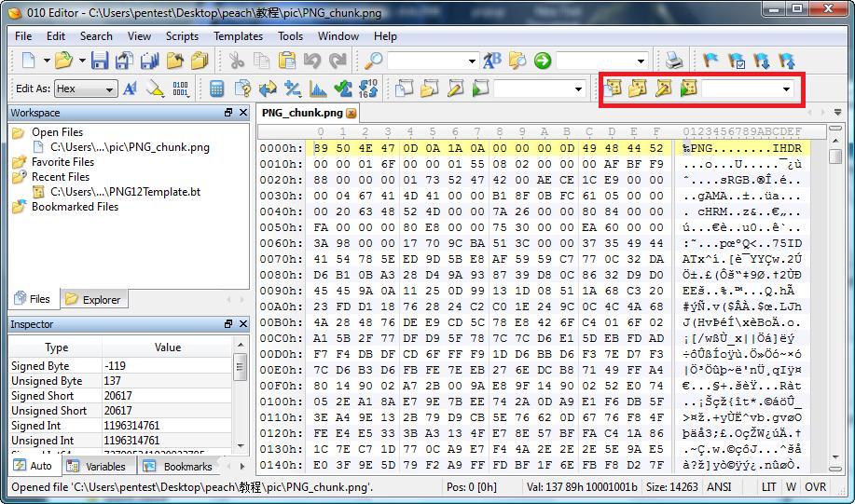Open the dropdown arrow beside New file
Screen dimensions: 855x504
45,61
